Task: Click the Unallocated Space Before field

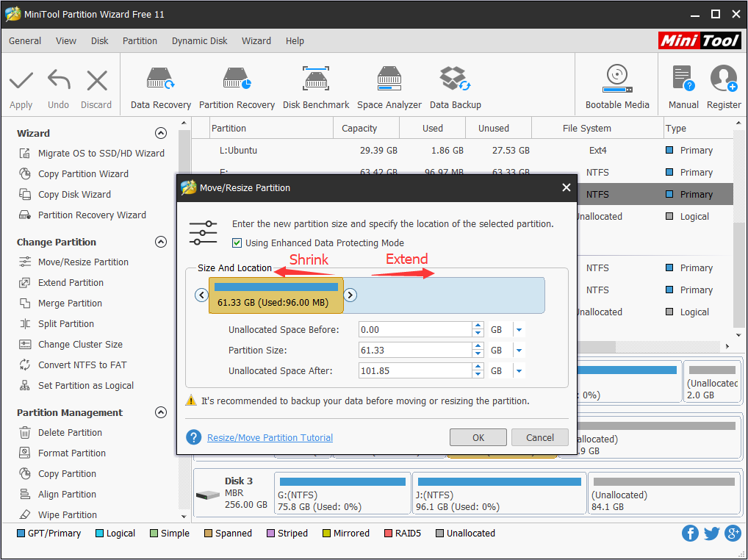Action: (x=415, y=330)
